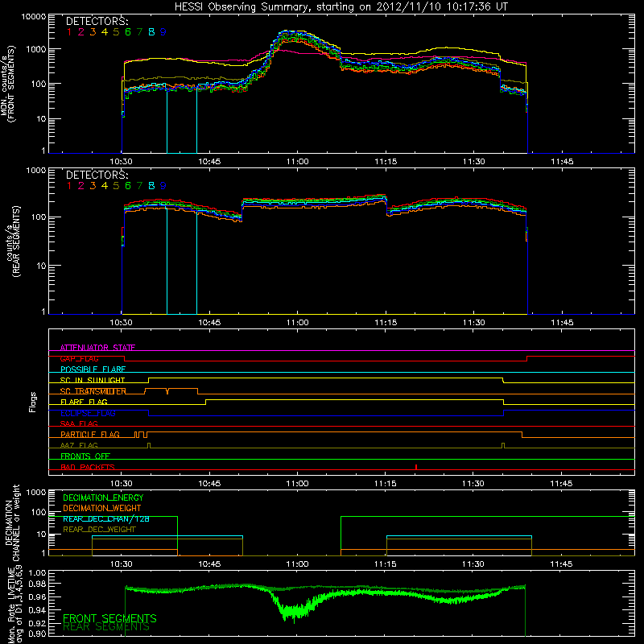Image resolution: width=644 pixels, height=644 pixels.
Task: Click the DECIMATION_ENERGY legend entry
Action: pyautogui.click(x=103, y=497)
